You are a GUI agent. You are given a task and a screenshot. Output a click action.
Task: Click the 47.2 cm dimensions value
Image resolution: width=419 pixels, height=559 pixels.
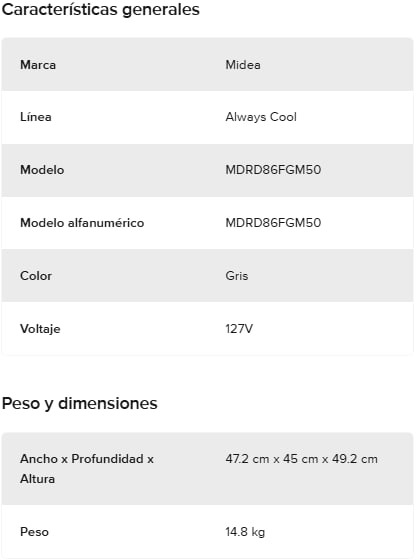[x=301, y=459]
